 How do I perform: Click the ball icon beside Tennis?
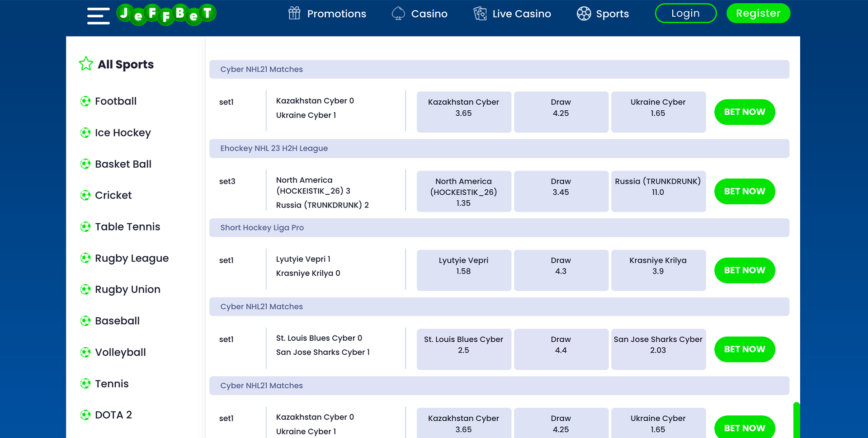click(x=85, y=384)
